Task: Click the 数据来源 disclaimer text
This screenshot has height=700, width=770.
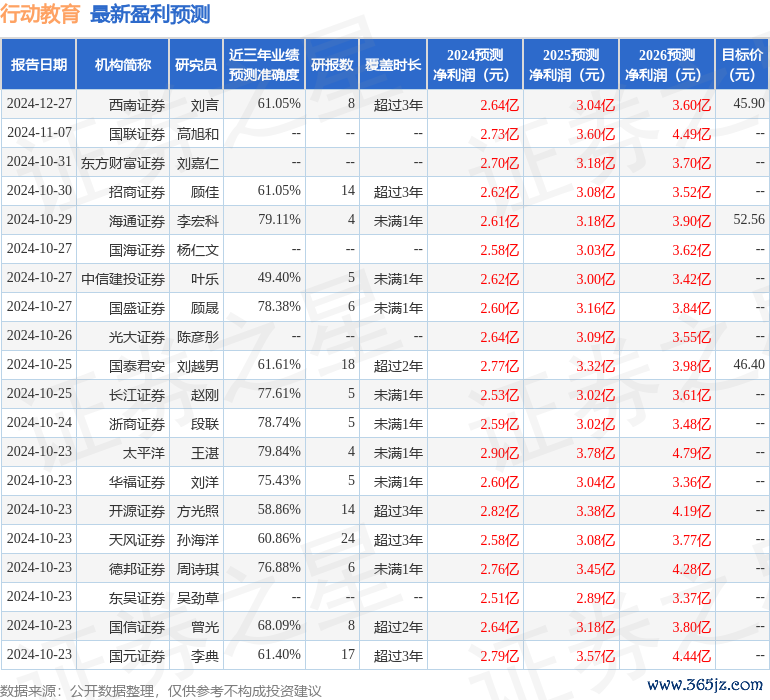Action: pos(161,691)
